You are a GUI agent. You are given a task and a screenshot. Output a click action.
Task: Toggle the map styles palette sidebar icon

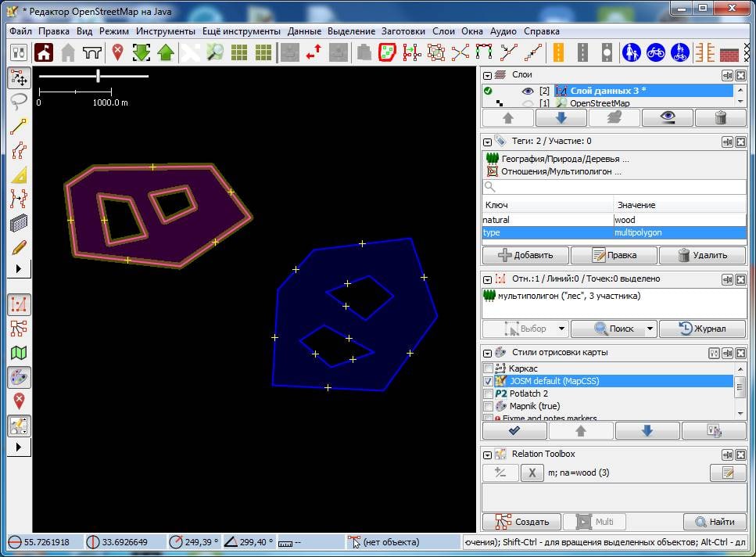(19, 377)
